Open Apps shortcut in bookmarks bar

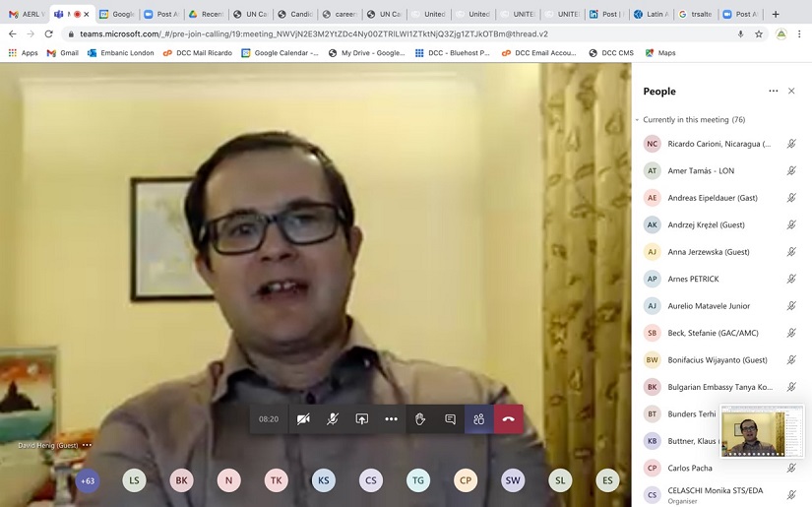click(x=24, y=53)
